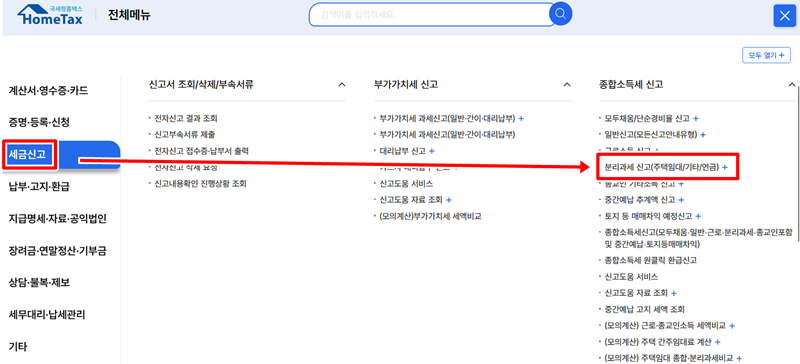The height and width of the screenshot is (364, 800).
Task: Click the 종합소득세 신고 heading
Action: click(631, 85)
